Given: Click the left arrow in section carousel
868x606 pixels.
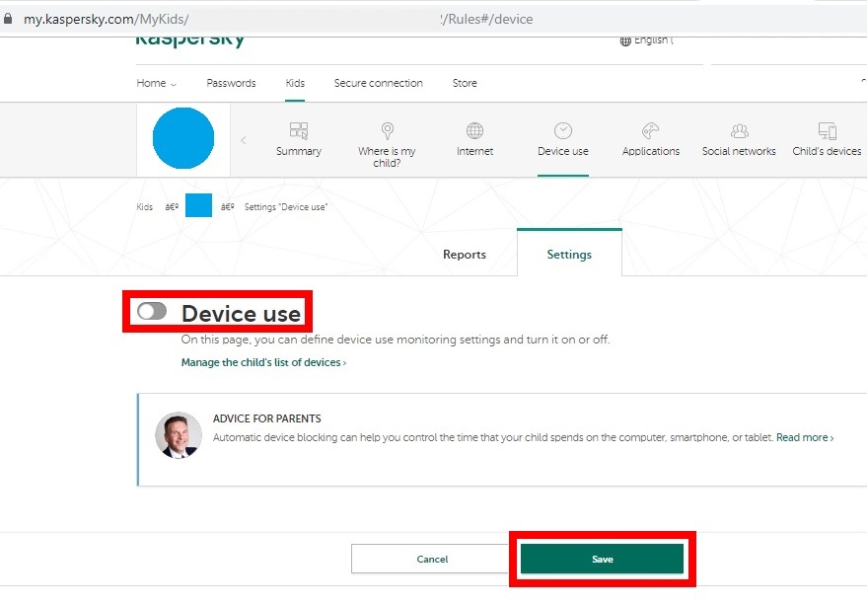Looking at the screenshot, I should tap(244, 141).
